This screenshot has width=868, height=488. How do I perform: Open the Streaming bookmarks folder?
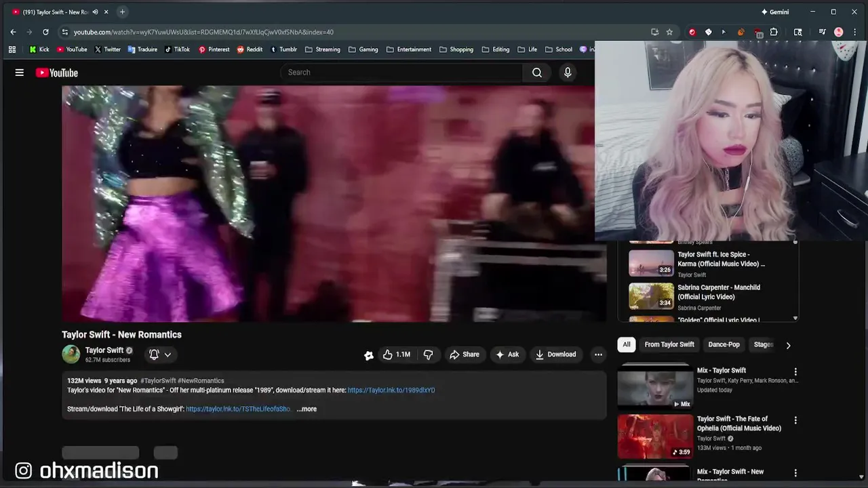(323, 49)
